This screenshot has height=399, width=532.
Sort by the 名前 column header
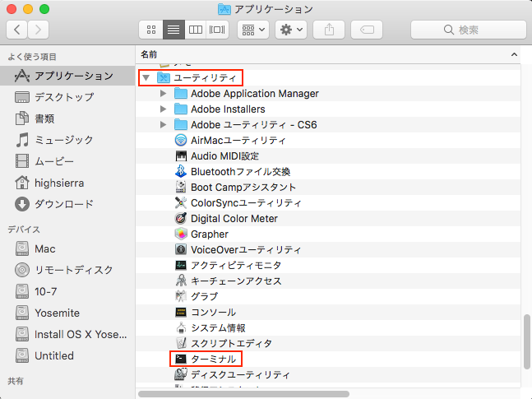coord(149,54)
